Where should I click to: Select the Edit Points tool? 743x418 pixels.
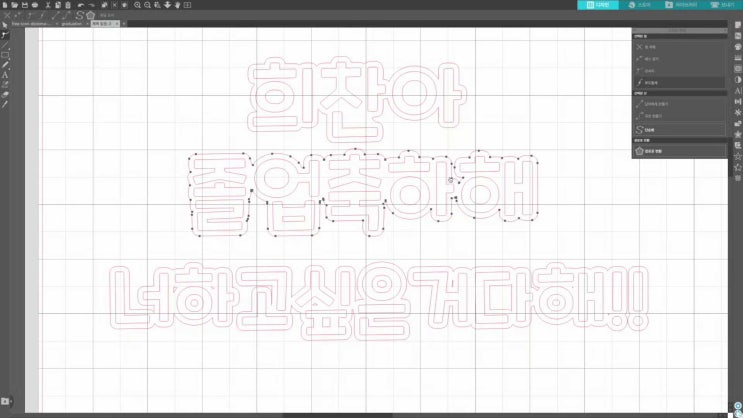(x=5, y=35)
